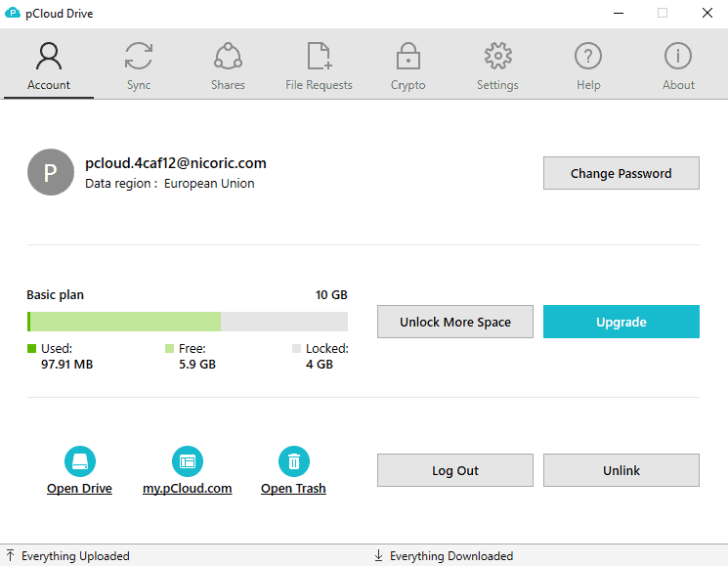Click Unlock More Space button

(455, 322)
